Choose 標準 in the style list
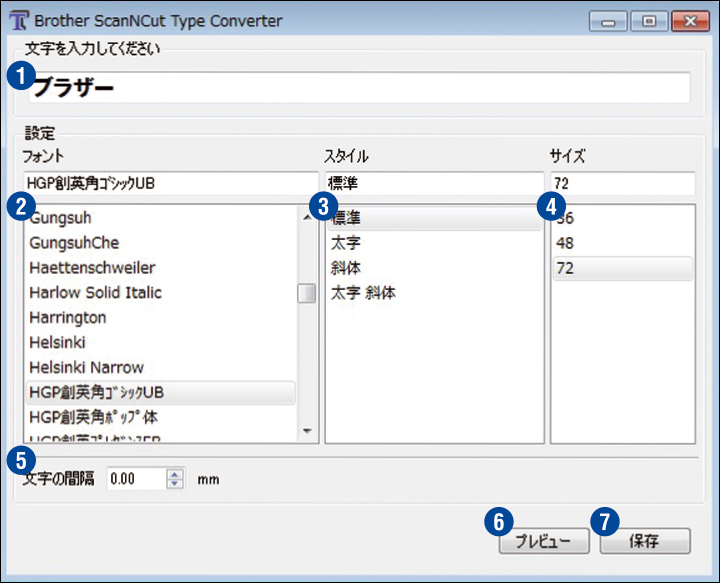The width and height of the screenshot is (720, 583). 434,218
